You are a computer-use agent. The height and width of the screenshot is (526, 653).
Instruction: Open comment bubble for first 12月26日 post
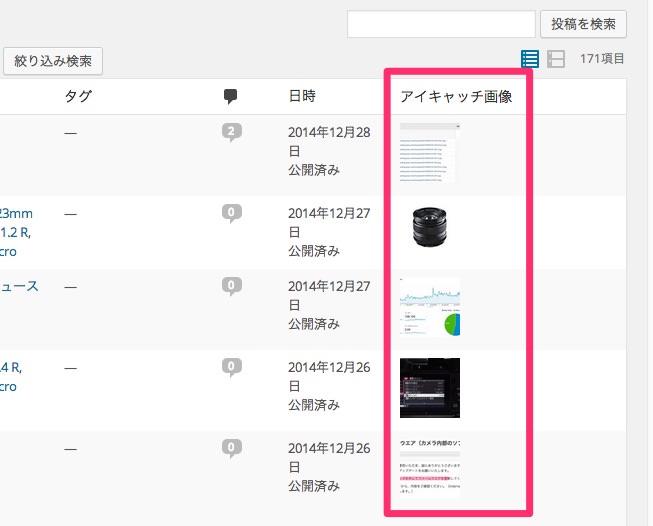click(x=232, y=367)
